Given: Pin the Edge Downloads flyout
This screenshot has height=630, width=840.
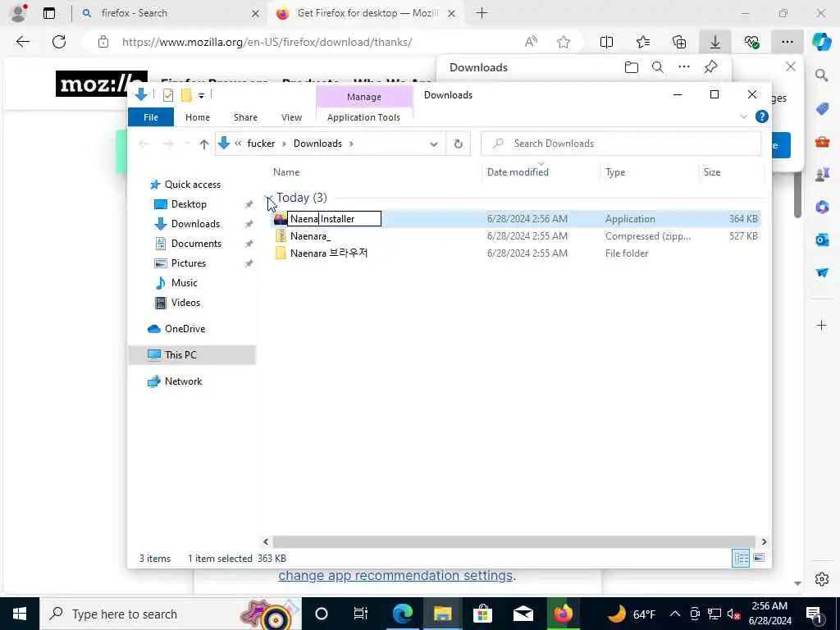Looking at the screenshot, I should point(711,67).
